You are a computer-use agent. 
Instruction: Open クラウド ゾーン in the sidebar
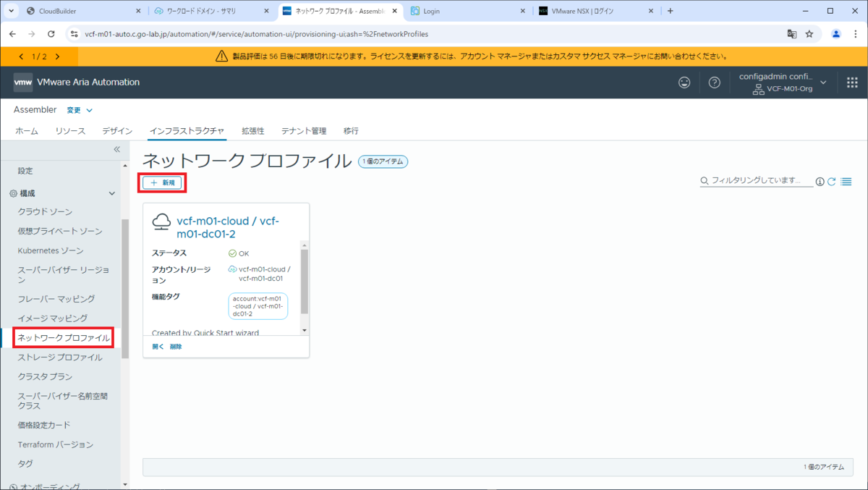(x=45, y=211)
